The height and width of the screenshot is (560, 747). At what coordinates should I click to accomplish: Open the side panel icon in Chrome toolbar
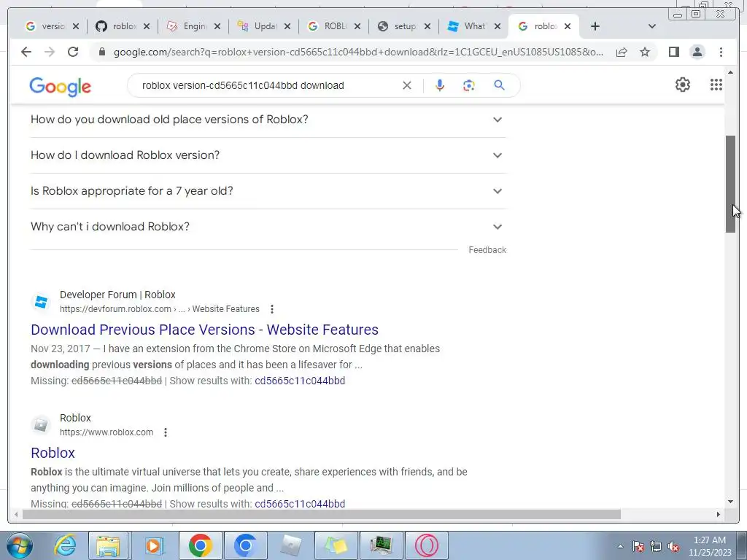coord(673,52)
